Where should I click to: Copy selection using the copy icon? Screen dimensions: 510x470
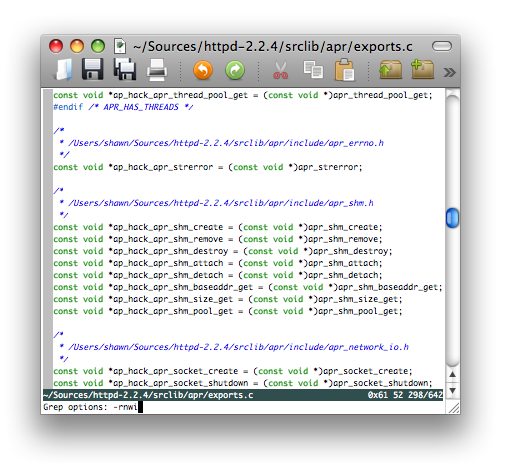313,70
